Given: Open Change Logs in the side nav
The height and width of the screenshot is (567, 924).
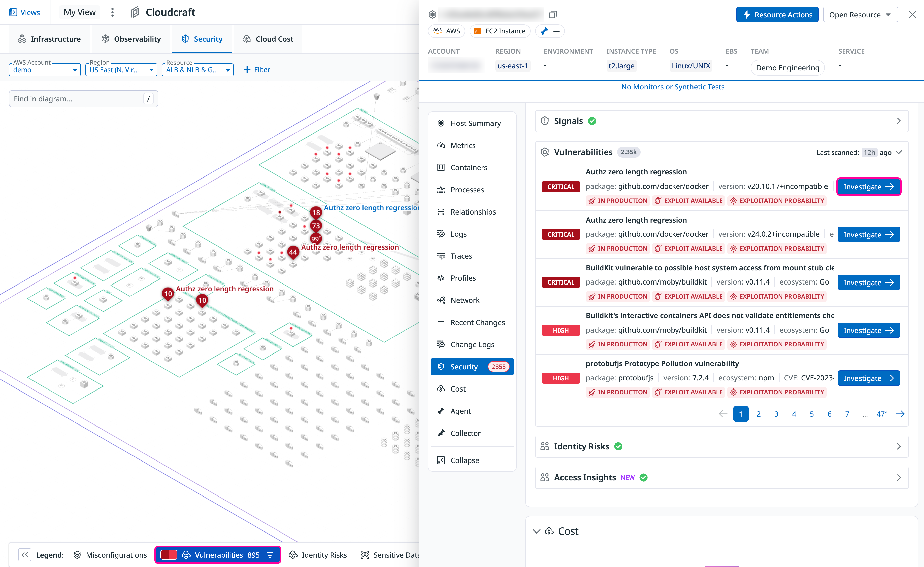Looking at the screenshot, I should (472, 345).
